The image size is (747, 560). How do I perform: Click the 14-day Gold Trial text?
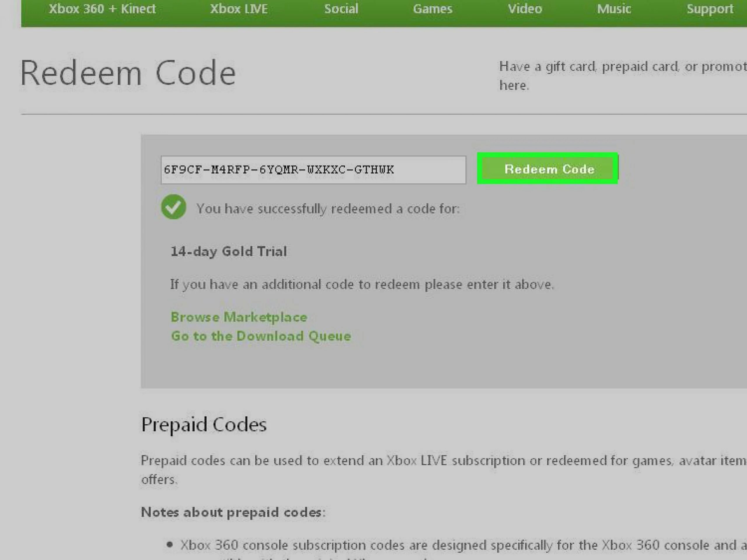click(x=229, y=251)
